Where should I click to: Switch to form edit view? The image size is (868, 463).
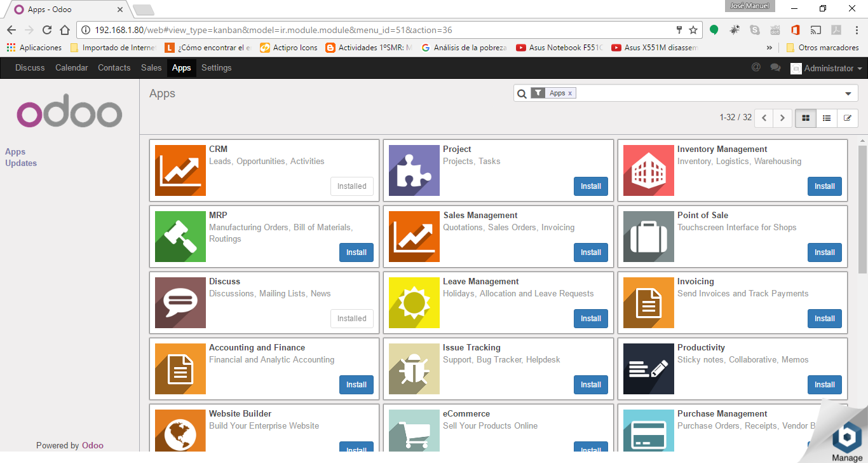pyautogui.click(x=847, y=118)
